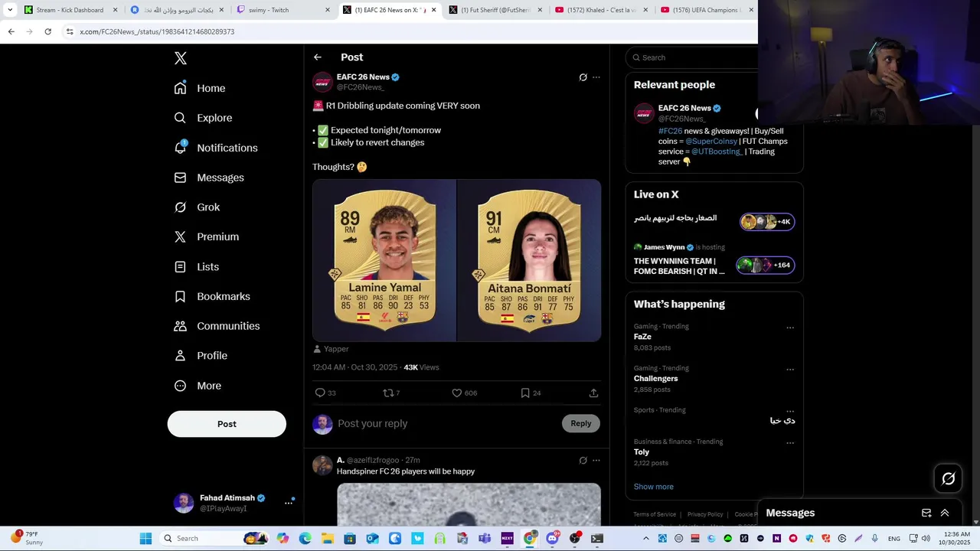The width and height of the screenshot is (980, 551).
Task: Open the browser tab search dropdown
Action: point(10,10)
